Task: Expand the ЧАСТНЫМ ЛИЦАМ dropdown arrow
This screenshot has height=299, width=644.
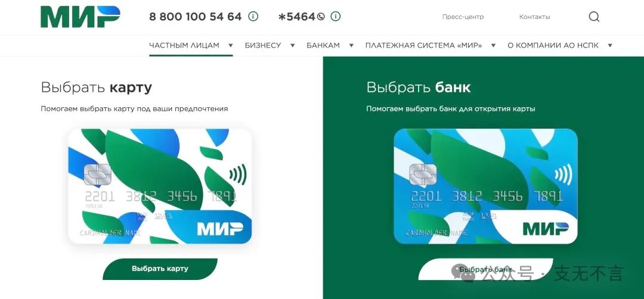Action: [x=230, y=45]
